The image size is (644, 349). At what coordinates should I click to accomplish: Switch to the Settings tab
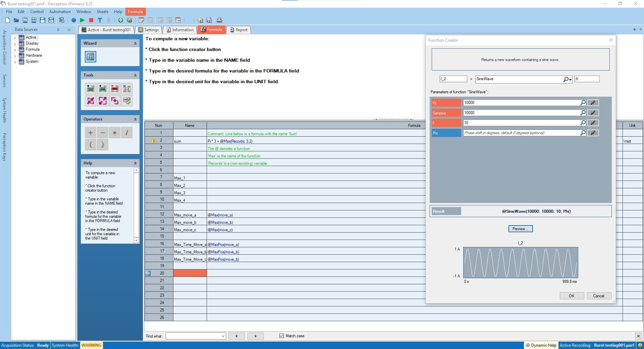(x=148, y=30)
